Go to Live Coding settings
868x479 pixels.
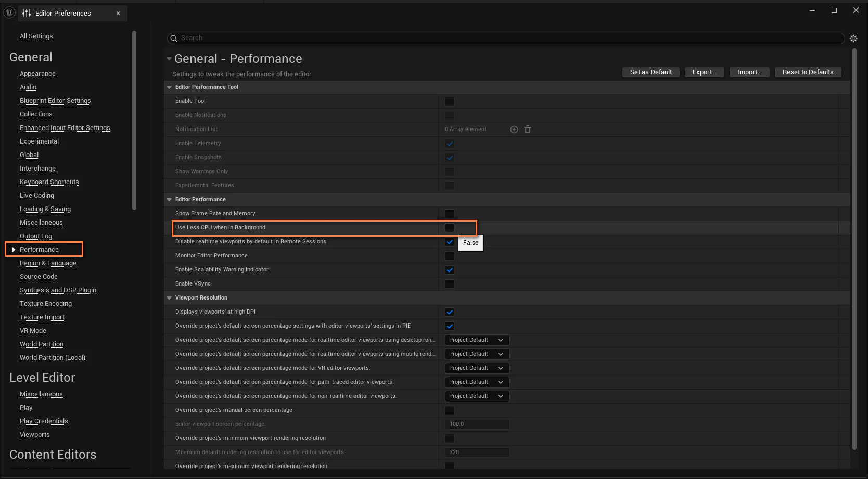(37, 196)
